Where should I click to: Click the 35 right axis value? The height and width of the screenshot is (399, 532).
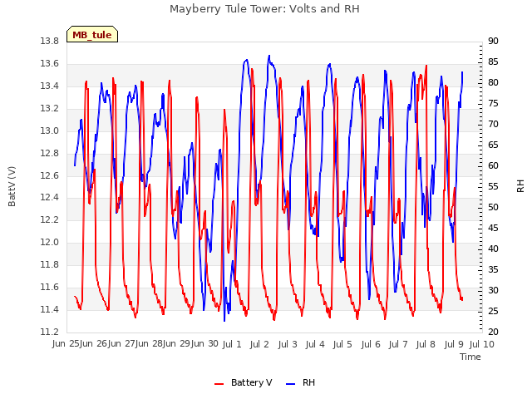493,269
